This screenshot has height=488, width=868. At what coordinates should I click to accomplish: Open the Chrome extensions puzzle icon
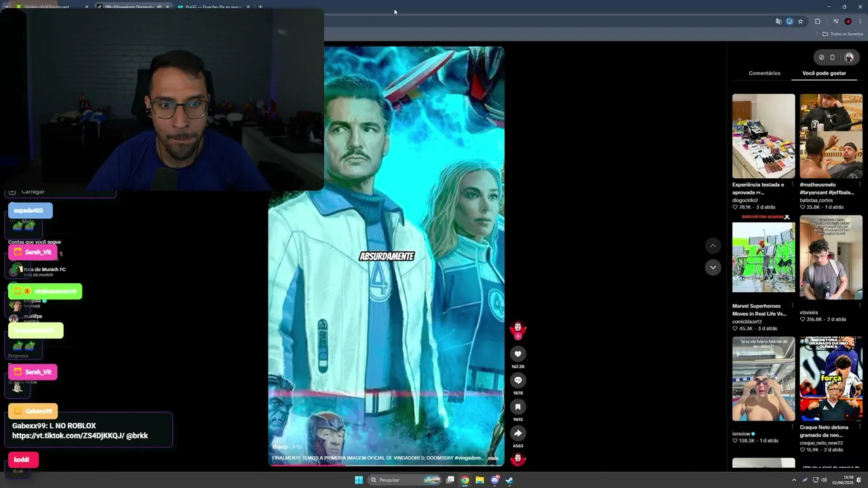pos(818,22)
